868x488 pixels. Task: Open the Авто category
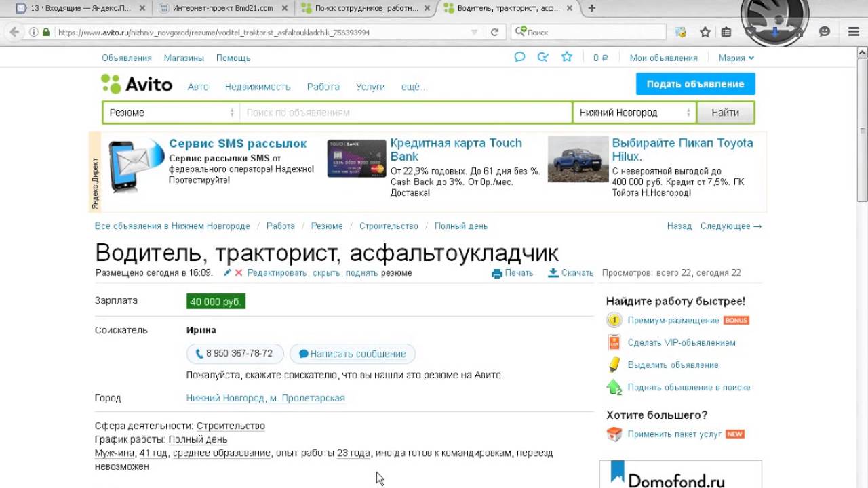(198, 87)
